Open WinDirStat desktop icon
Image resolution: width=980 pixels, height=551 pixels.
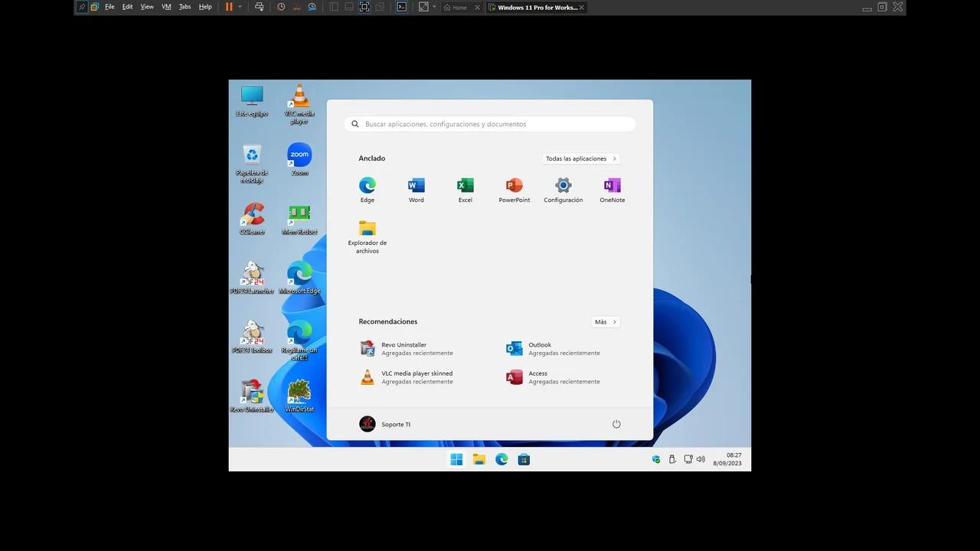click(299, 393)
